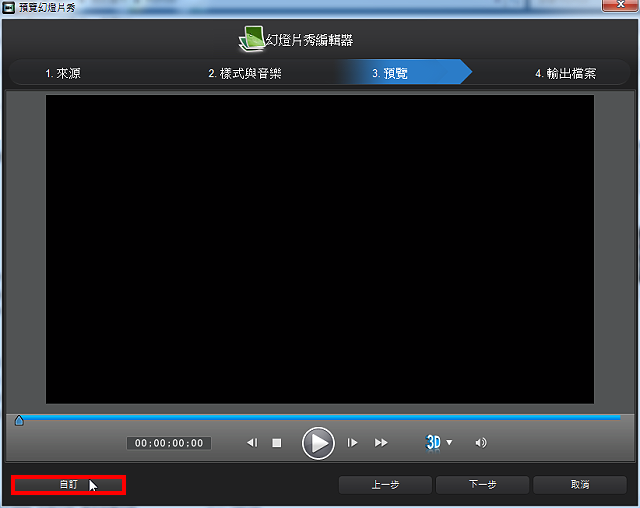Stop the preview playback
This screenshot has width=640, height=508.
tap(277, 443)
